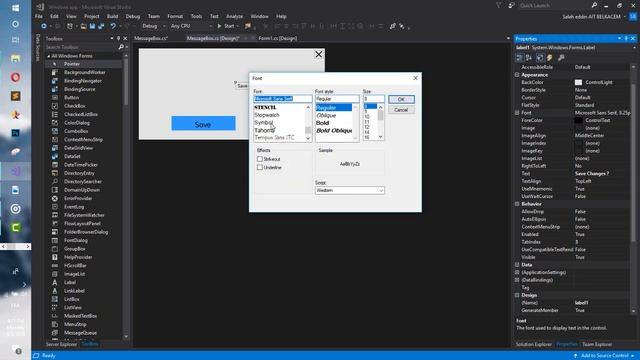Viewport: 640px width, 360px height.
Task: Click the Save floppy disk toolbar icon
Action: (92, 26)
